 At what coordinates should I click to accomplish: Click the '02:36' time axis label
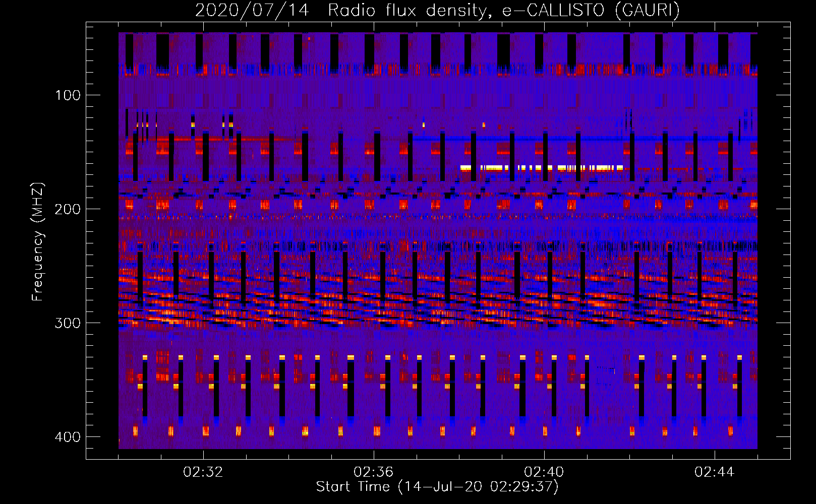pyautogui.click(x=373, y=472)
